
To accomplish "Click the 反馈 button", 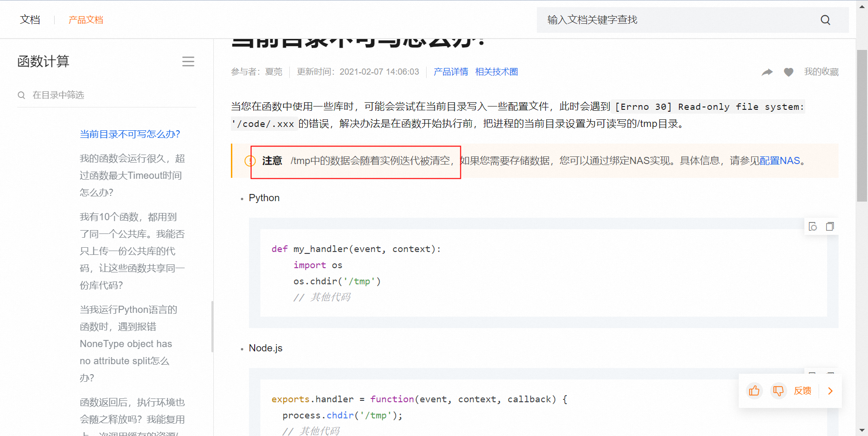I will pyautogui.click(x=802, y=391).
